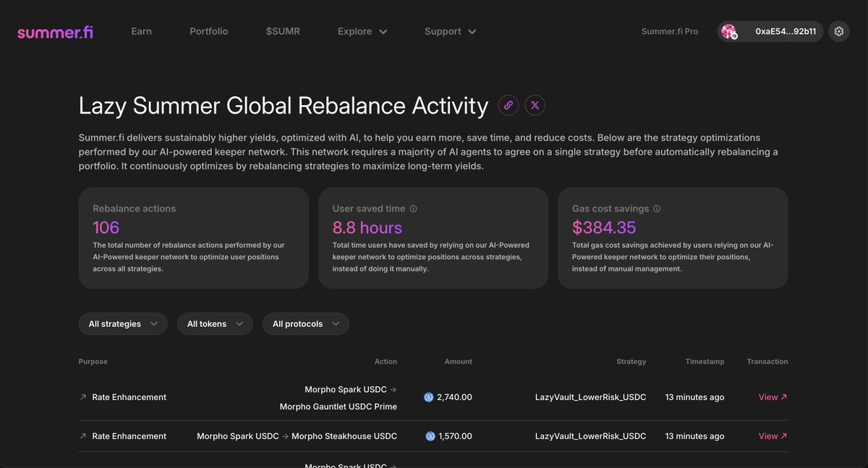Viewport: 868px width, 468px height.
Task: Click the amount 1,570.00
Action: pyautogui.click(x=455, y=436)
